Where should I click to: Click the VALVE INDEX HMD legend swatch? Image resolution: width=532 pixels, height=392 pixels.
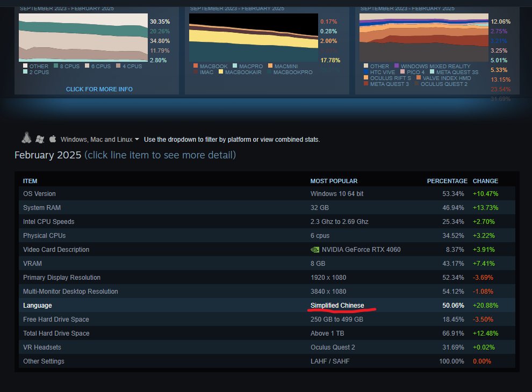418,78
